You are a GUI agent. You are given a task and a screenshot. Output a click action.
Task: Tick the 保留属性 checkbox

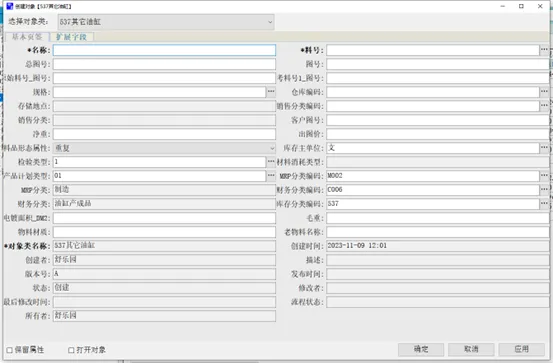10,350
